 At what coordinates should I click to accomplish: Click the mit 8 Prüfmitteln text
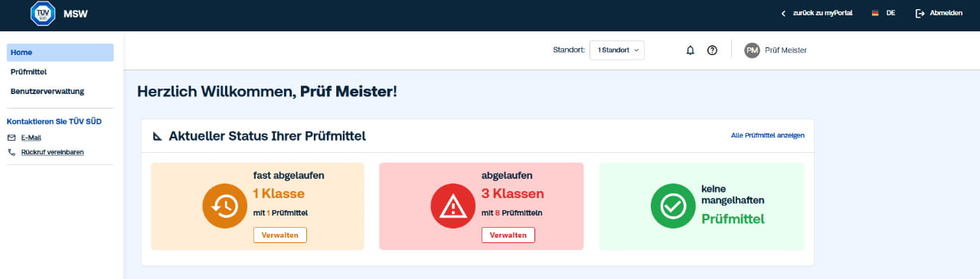tap(512, 212)
